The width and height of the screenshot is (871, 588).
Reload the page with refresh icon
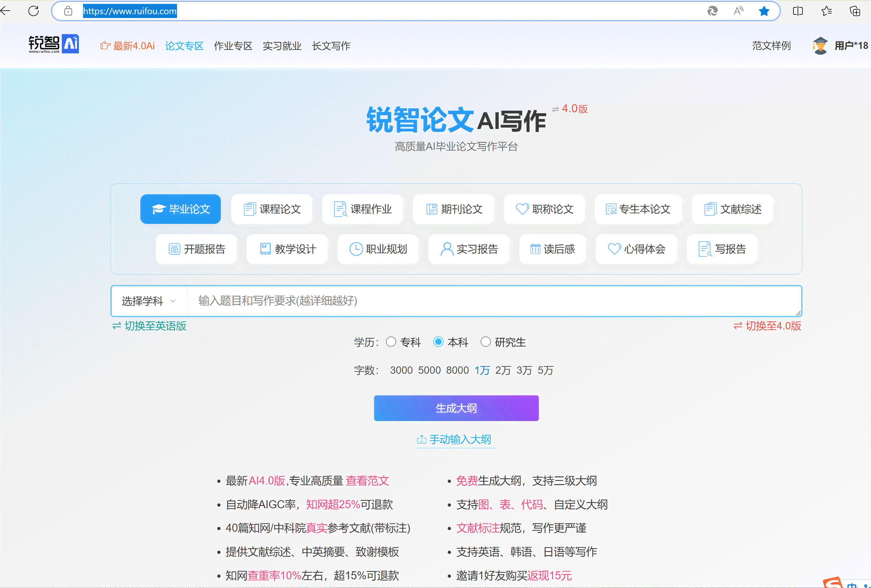33,11
